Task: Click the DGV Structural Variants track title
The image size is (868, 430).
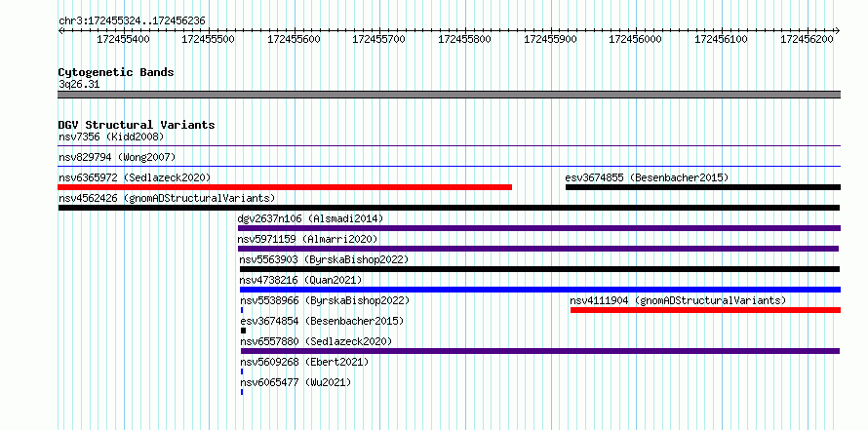Action: (137, 125)
